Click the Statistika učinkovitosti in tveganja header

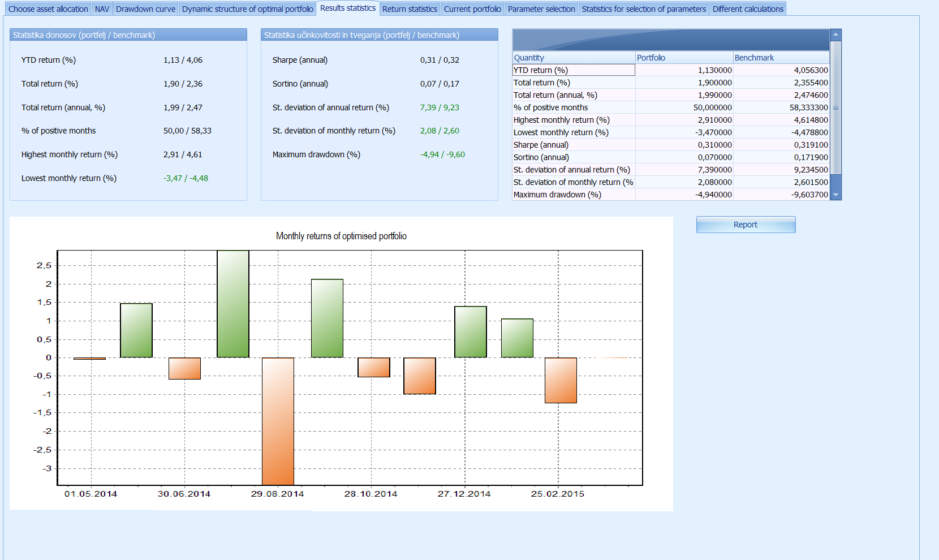[380, 35]
